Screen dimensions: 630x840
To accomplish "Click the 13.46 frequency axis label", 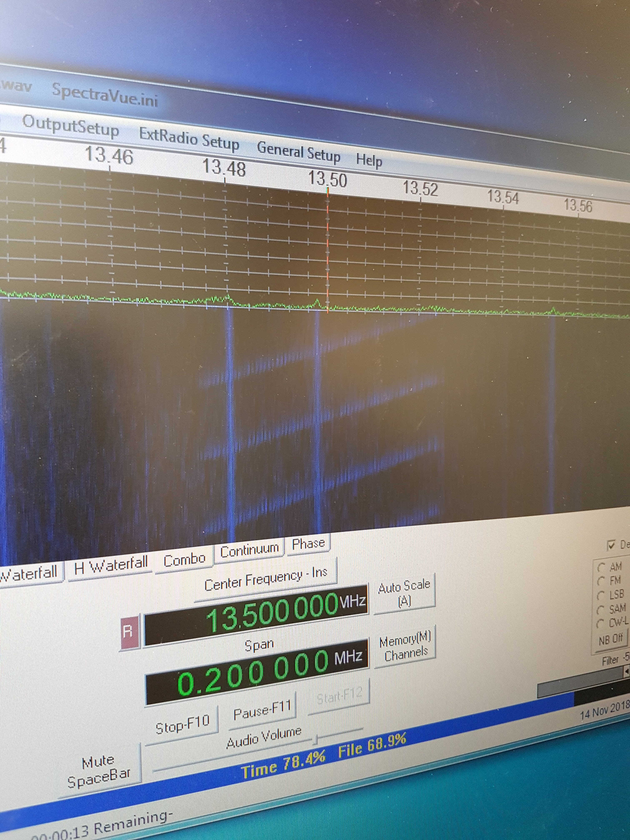I will pos(109,155).
